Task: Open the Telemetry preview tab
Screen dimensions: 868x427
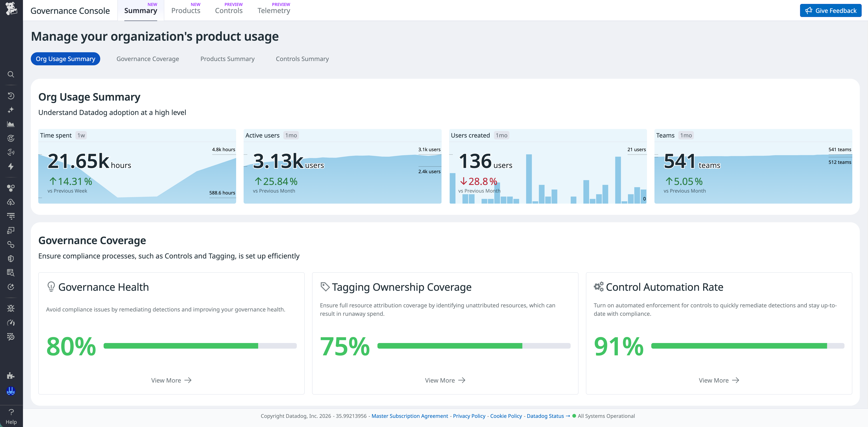Action: (x=274, y=10)
